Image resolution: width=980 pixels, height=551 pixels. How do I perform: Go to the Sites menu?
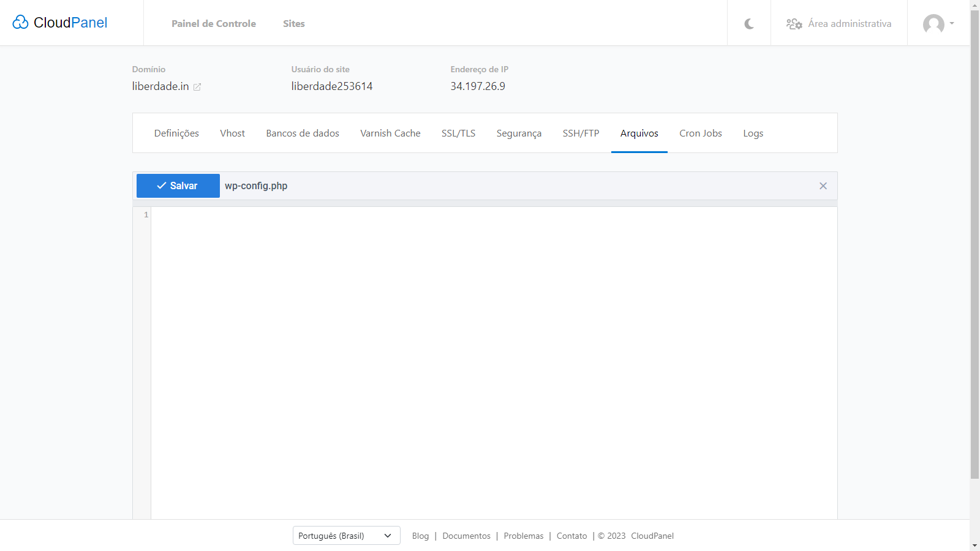tap(293, 23)
